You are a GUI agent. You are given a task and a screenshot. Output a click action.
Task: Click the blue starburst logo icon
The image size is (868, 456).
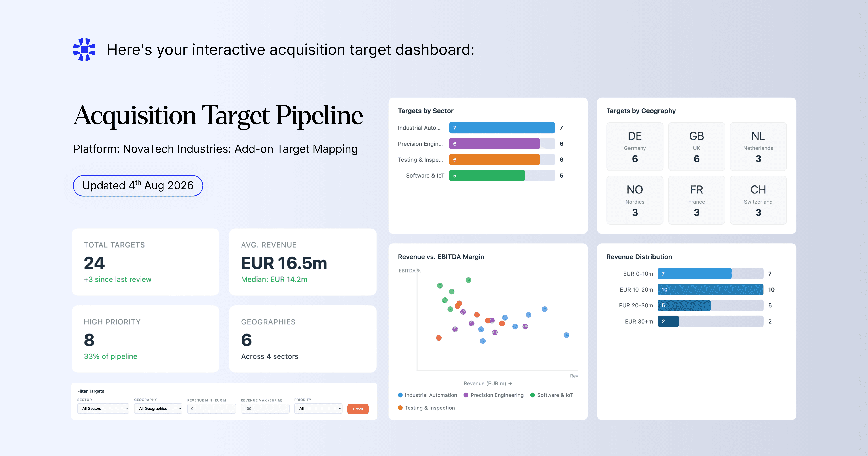(x=84, y=50)
